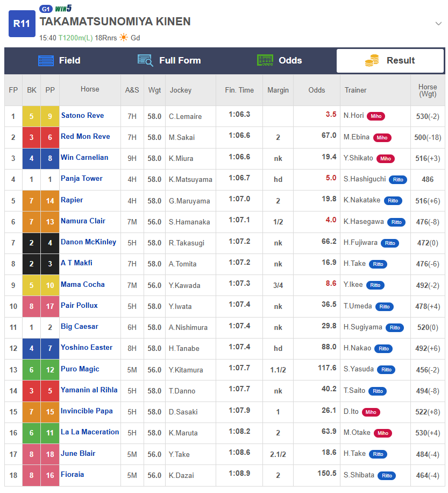Click the R11 race number badge
448x493 pixels.
tap(22, 24)
